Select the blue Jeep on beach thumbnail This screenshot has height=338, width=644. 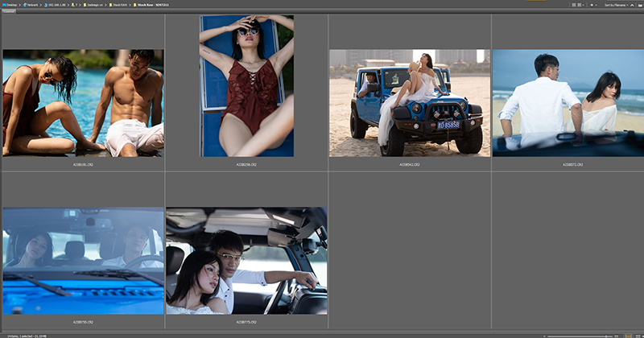tap(410, 103)
